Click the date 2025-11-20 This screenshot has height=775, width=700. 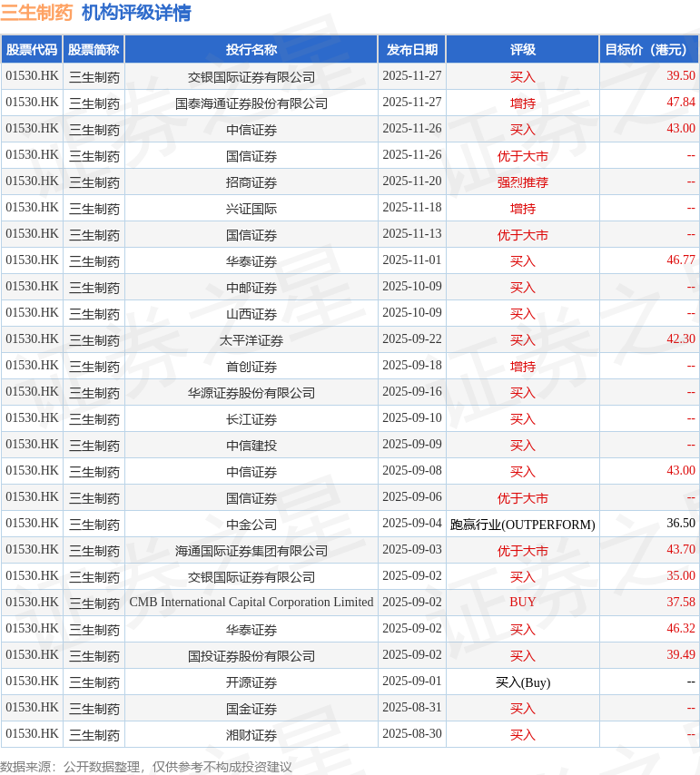tap(412, 181)
